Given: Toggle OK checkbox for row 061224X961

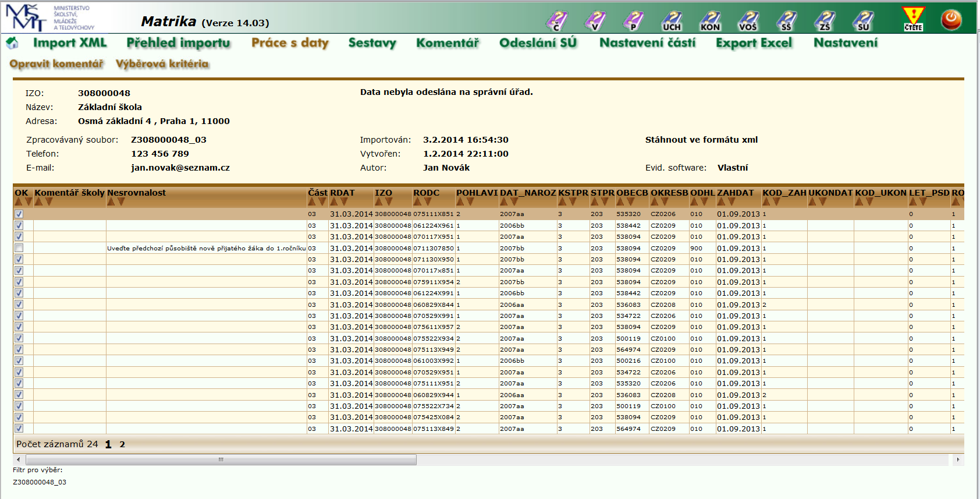Looking at the screenshot, I should (19, 225).
